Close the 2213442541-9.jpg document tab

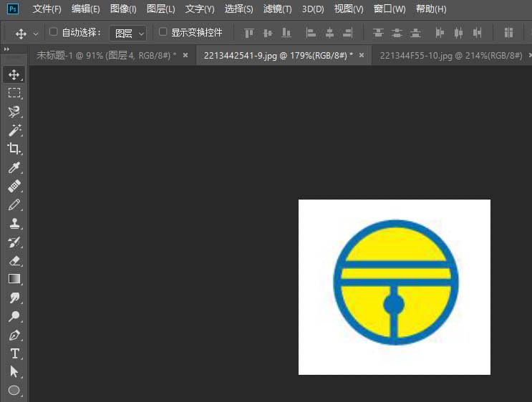pos(362,55)
